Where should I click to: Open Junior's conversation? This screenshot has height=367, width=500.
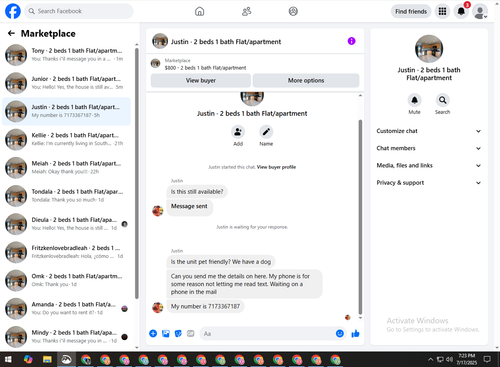pyautogui.click(x=66, y=83)
